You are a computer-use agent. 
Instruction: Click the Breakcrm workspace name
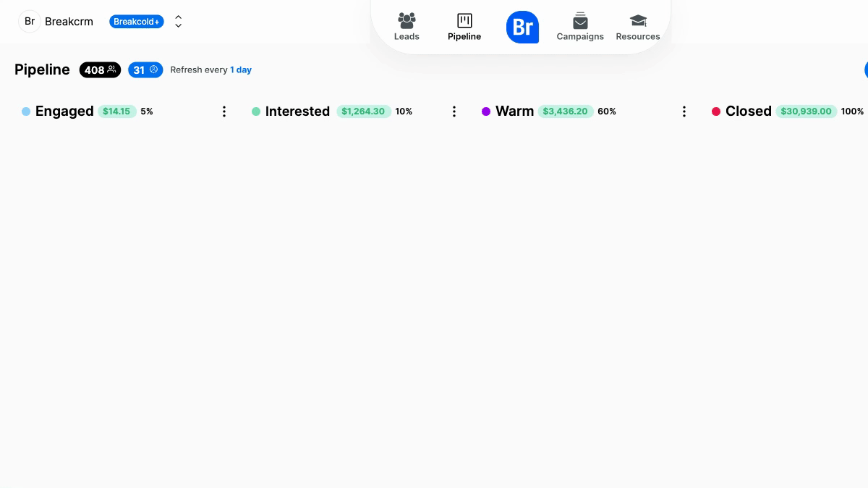[69, 22]
